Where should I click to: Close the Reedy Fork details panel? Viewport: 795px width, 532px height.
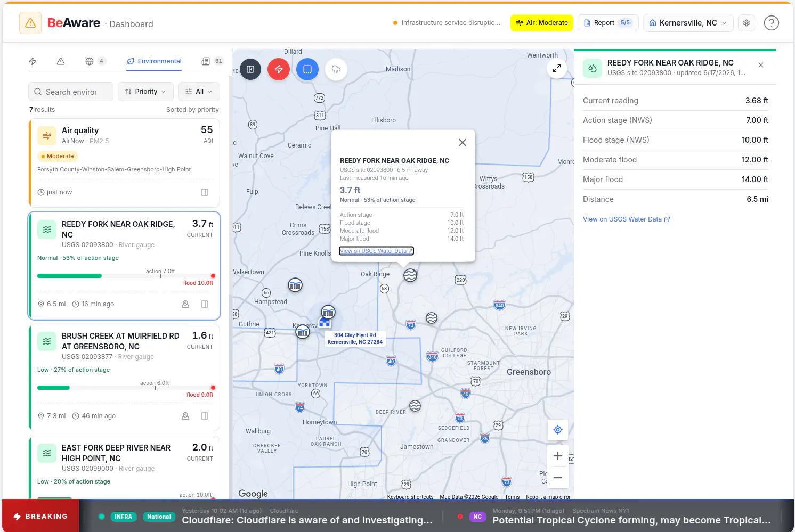761,65
